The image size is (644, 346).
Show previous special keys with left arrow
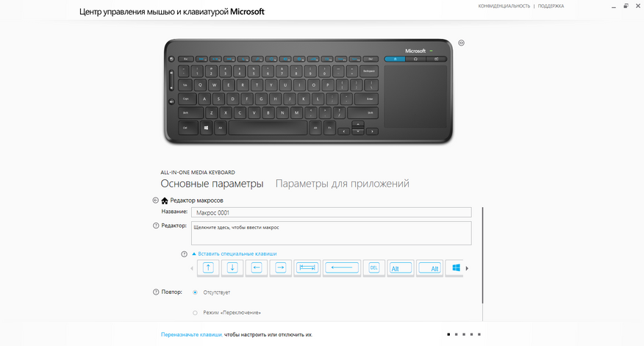192,268
